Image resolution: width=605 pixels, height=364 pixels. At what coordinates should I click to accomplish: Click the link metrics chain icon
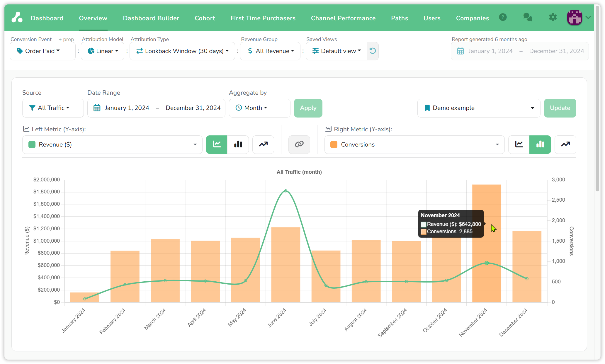[x=299, y=144]
